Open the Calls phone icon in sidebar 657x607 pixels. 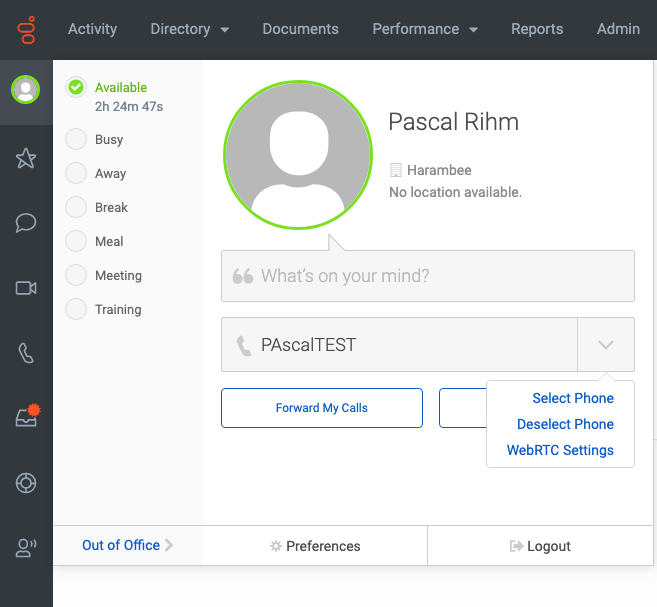coord(26,353)
